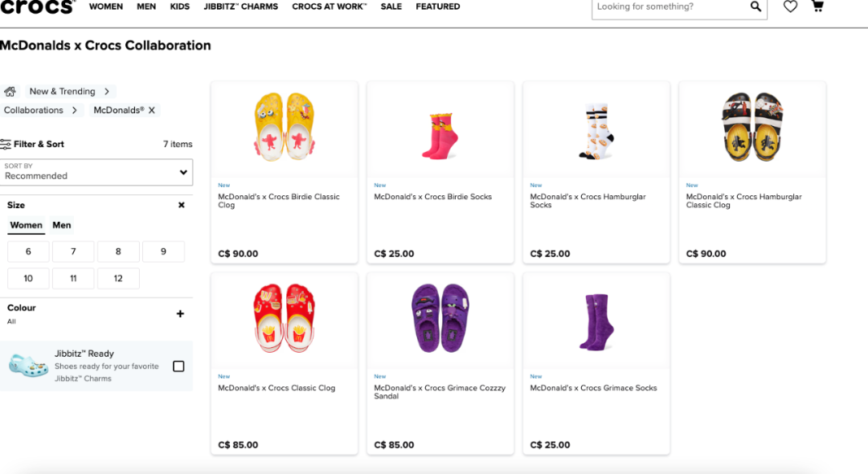868x474 pixels.
Task: Go to New & Trending breadcrumb
Action: pyautogui.click(x=62, y=92)
